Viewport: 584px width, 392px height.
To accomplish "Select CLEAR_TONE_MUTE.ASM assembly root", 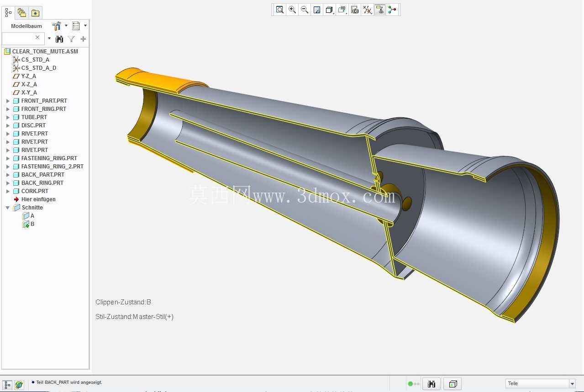I will click(45, 52).
